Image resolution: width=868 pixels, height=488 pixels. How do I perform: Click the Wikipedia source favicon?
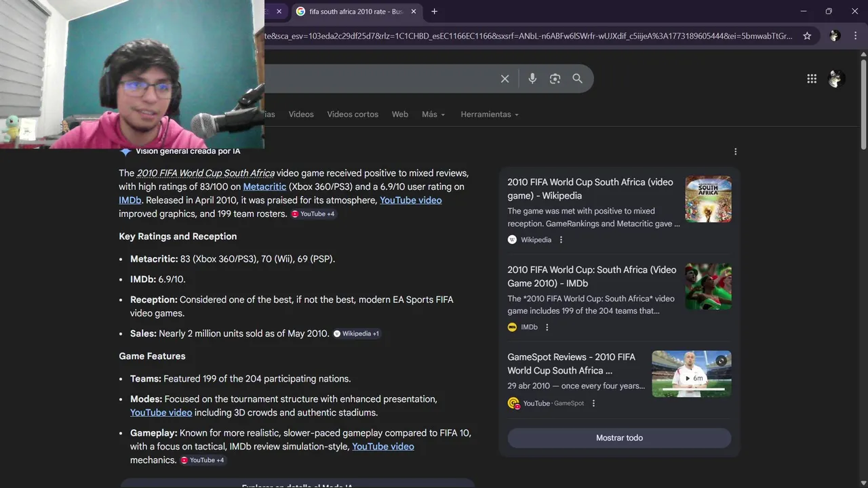point(512,240)
